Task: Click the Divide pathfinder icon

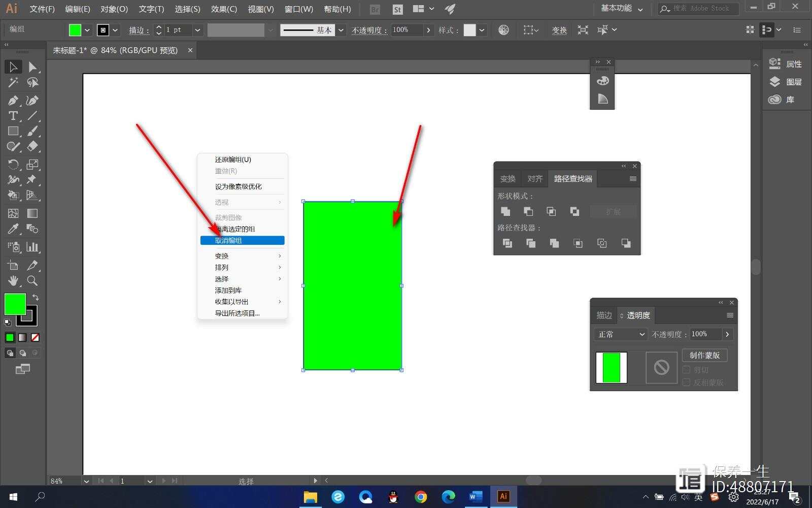Action: (507, 243)
